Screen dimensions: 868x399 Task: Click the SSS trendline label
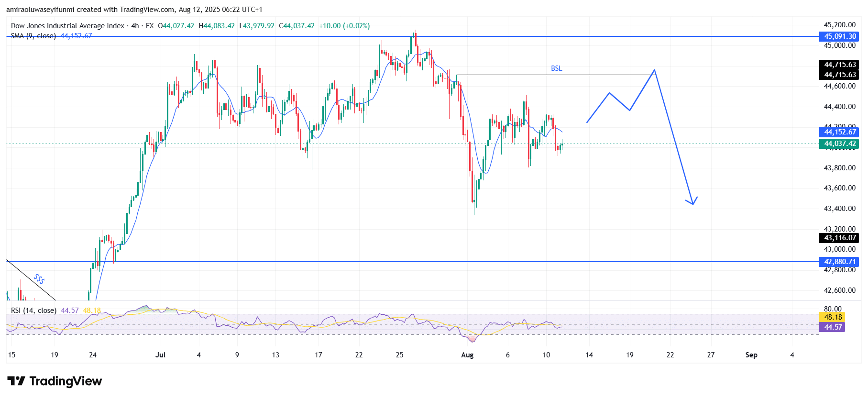pos(39,278)
